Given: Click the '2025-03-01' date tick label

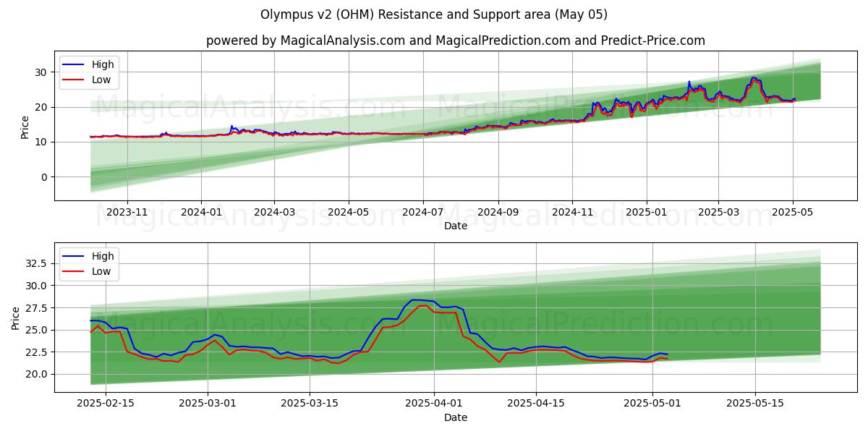Looking at the screenshot, I should pyautogui.click(x=208, y=404).
